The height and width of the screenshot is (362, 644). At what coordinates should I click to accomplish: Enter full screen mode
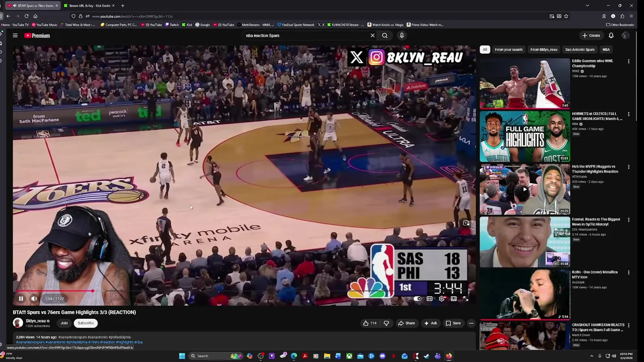pyautogui.click(x=465, y=299)
